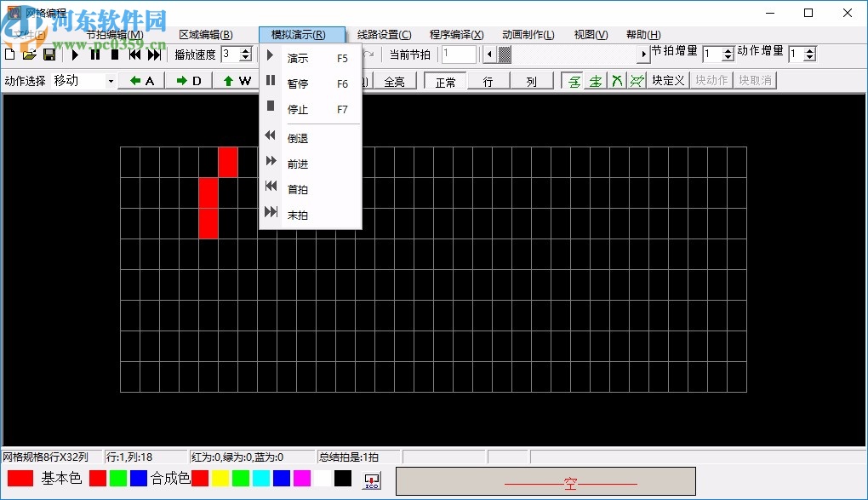868x500 pixels.
Task: Toggle the 行 (Row) mode button
Action: click(x=488, y=82)
